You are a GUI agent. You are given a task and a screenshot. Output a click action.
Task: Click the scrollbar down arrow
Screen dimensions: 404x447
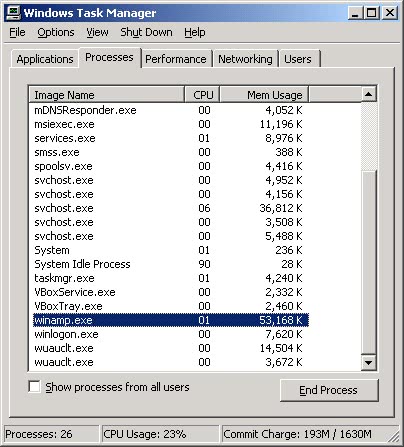(369, 362)
